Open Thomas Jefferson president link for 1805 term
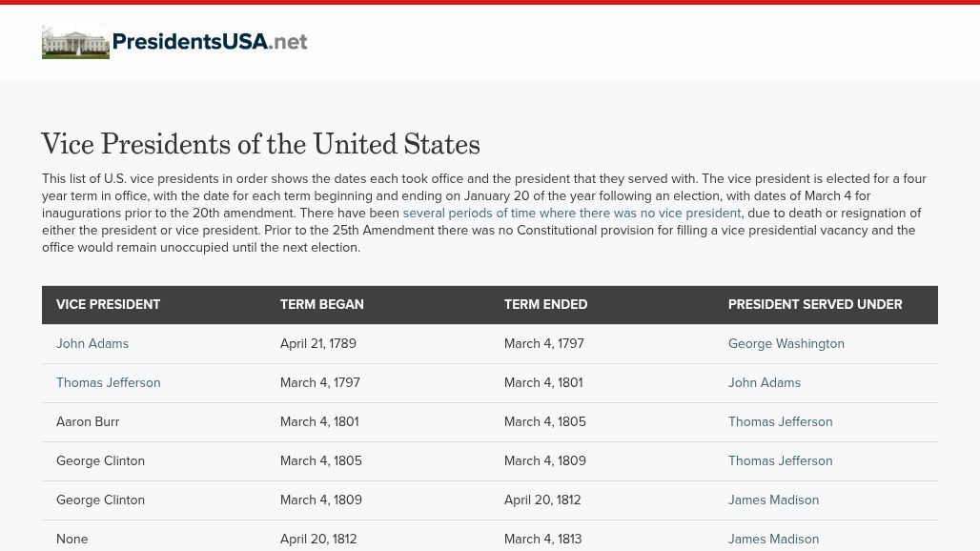The image size is (980, 551). tap(780, 461)
